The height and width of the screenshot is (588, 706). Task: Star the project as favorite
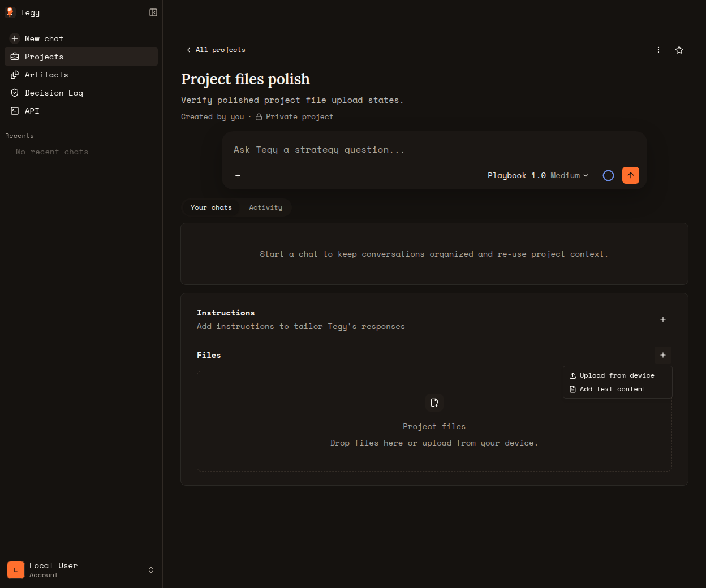(x=679, y=50)
